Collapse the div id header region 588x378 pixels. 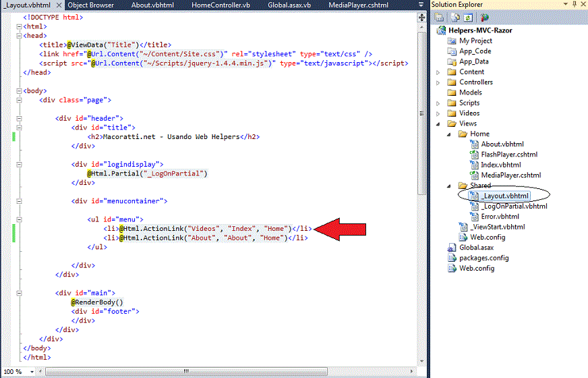tap(19, 118)
